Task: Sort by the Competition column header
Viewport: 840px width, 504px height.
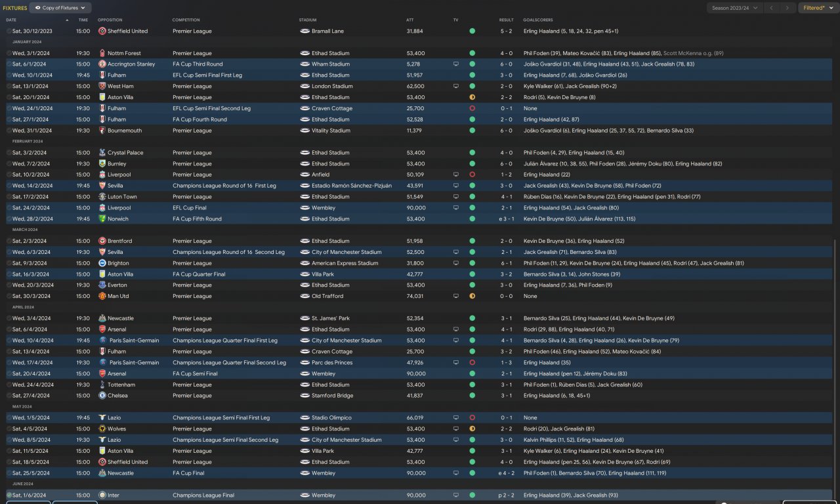Action: [186, 20]
